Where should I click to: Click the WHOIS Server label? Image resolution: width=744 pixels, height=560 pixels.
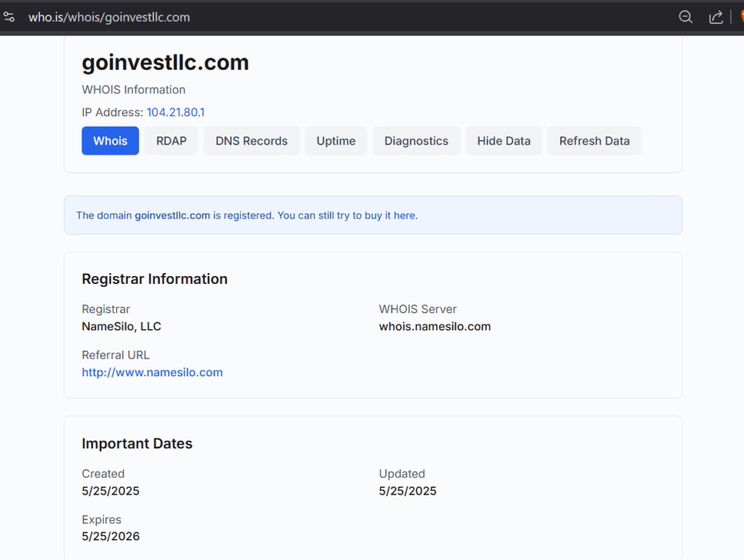pyautogui.click(x=418, y=309)
